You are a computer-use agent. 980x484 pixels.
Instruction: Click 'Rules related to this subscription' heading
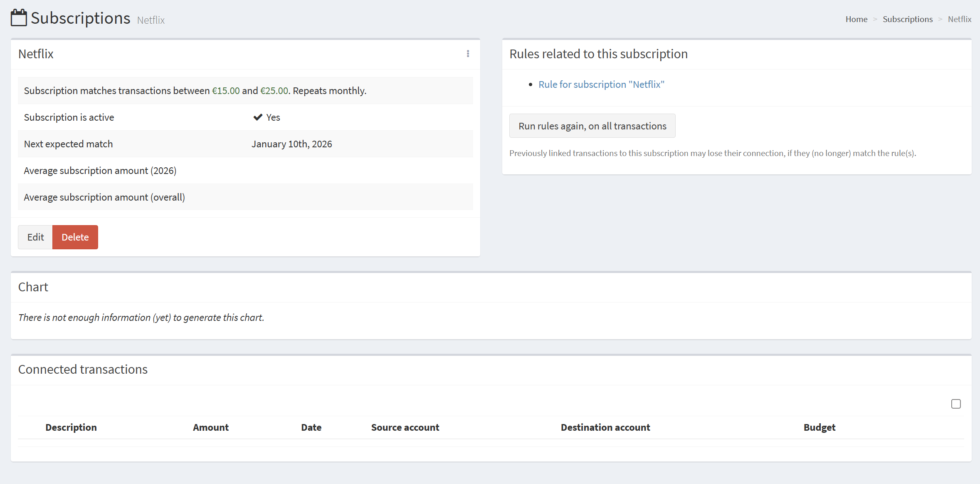click(x=598, y=54)
